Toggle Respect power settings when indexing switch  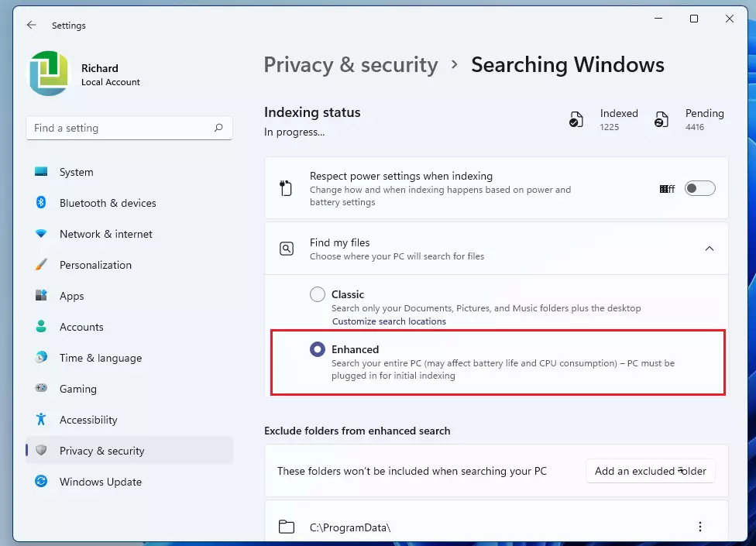coord(699,188)
